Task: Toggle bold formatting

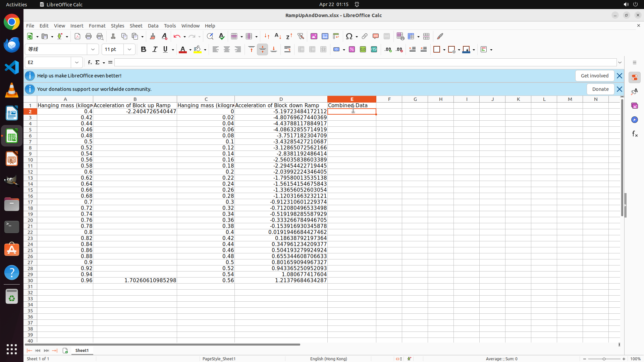Action: pos(144,50)
